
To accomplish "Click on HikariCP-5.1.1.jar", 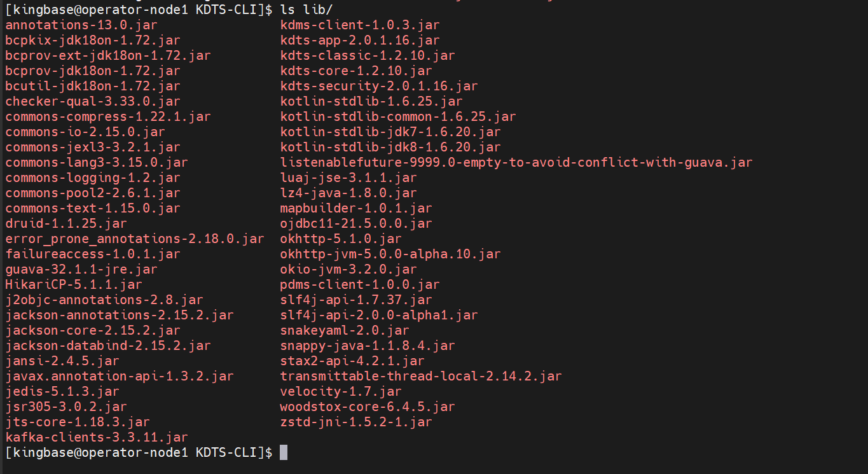I will (73, 284).
